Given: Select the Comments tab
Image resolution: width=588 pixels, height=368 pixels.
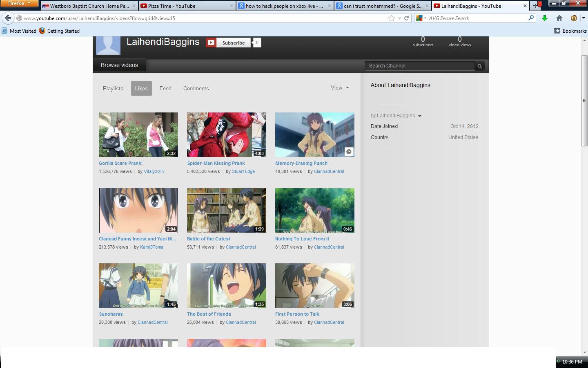Looking at the screenshot, I should pyautogui.click(x=196, y=88).
